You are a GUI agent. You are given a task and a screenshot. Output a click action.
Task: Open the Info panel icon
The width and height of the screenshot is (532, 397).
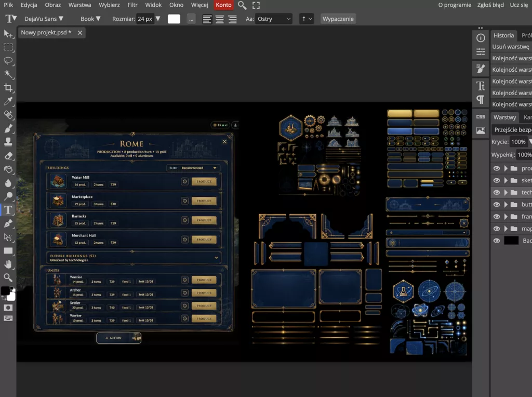[x=481, y=37]
